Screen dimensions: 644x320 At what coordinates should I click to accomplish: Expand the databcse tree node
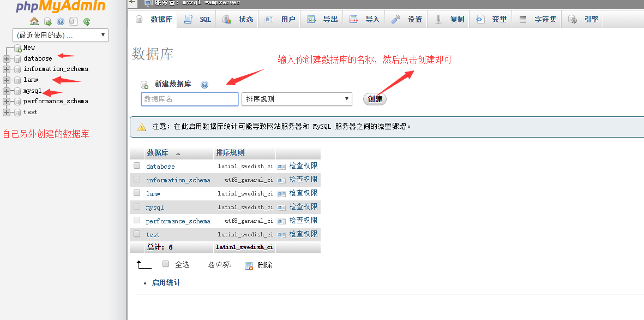(6, 59)
